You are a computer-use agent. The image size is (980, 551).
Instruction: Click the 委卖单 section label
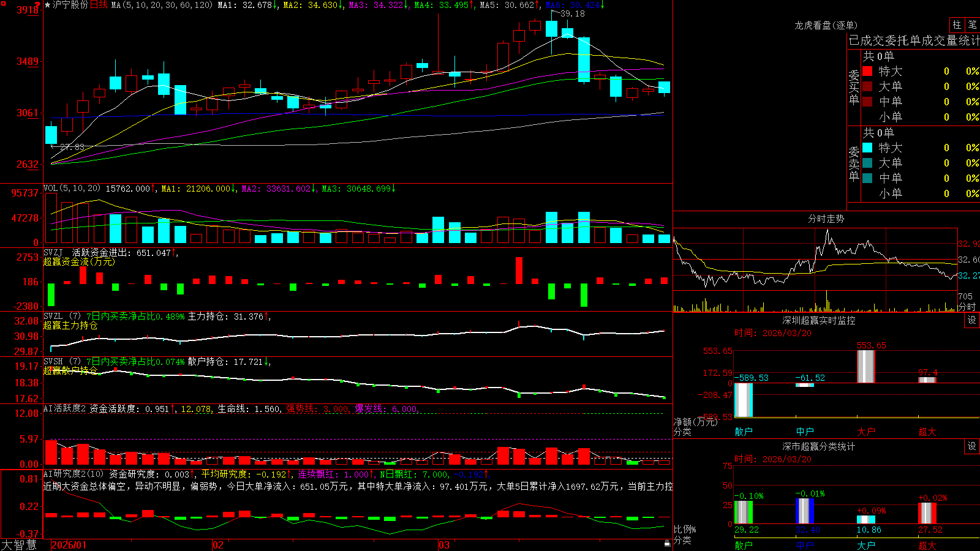coord(854,163)
